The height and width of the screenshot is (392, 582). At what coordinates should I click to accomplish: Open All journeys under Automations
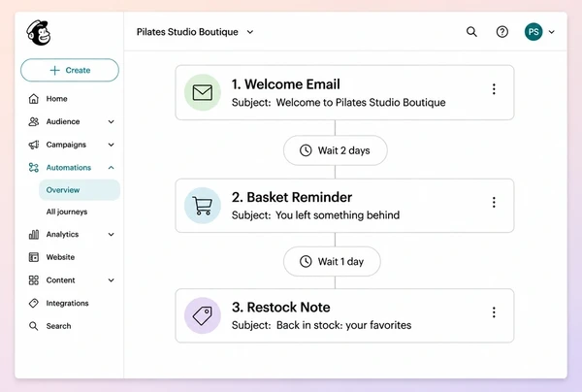pos(67,212)
